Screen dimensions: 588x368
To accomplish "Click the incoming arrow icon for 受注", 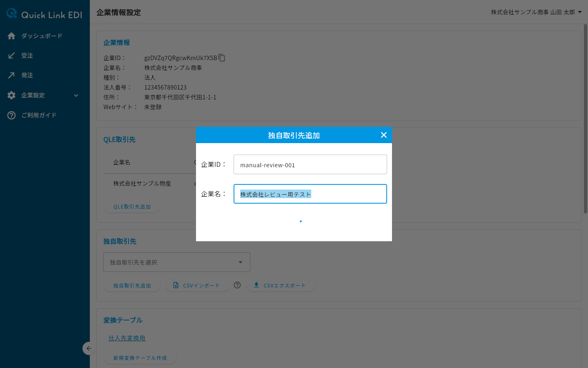I will tap(11, 56).
